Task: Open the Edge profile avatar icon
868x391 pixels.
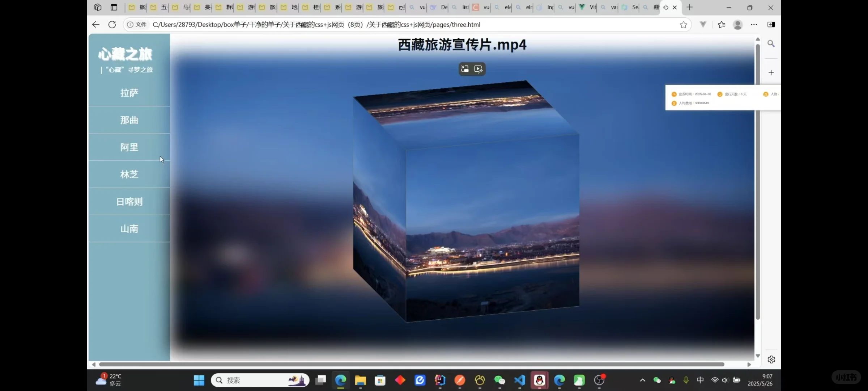Action: point(737,25)
